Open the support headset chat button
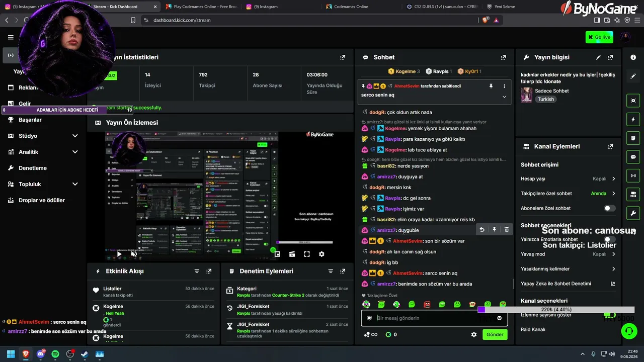The width and height of the screenshot is (644, 362). click(629, 331)
